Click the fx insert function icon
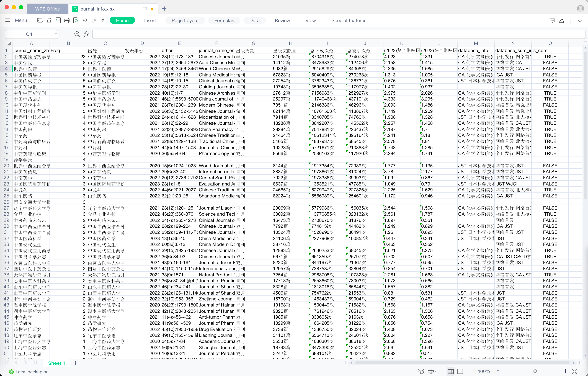 pyautogui.click(x=86, y=34)
